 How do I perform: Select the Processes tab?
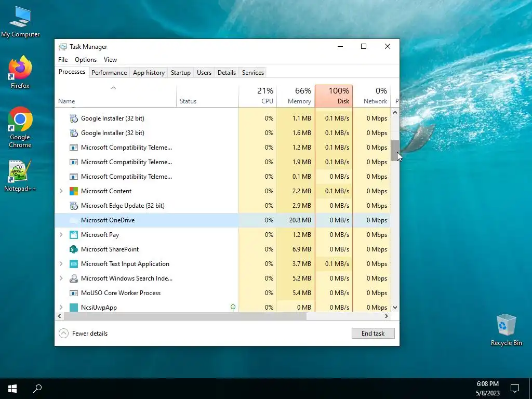click(x=72, y=72)
